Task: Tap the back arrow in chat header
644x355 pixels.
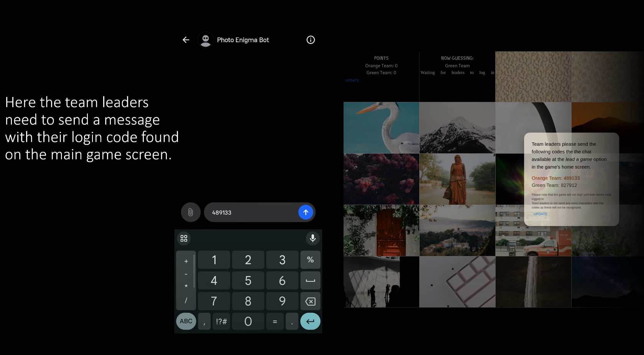Action: (x=186, y=40)
